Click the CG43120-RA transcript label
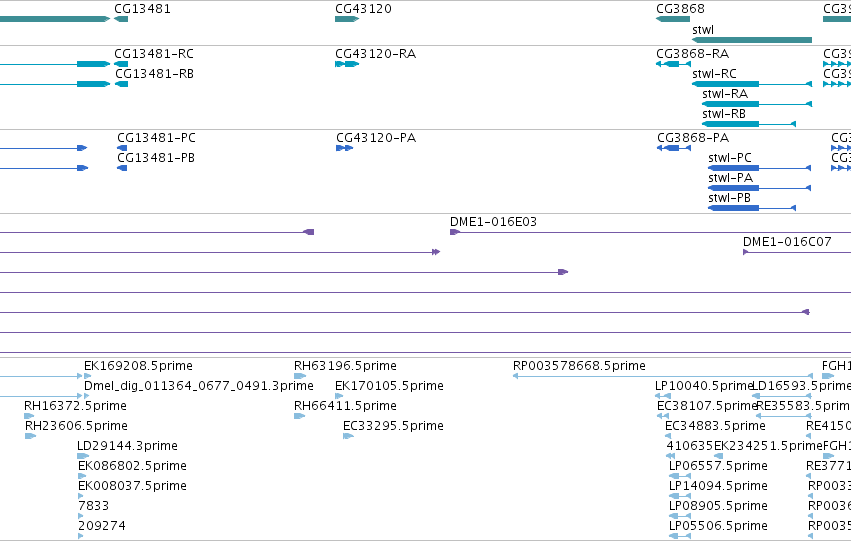 click(x=376, y=54)
